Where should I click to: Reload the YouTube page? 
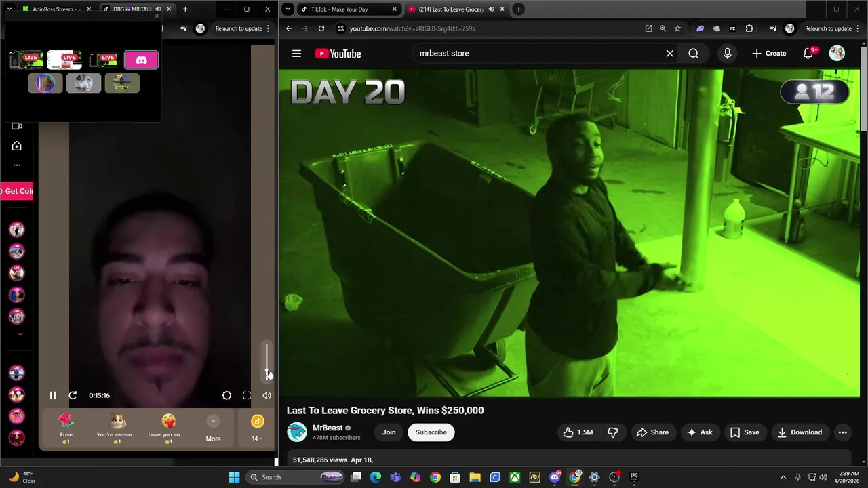[321, 28]
